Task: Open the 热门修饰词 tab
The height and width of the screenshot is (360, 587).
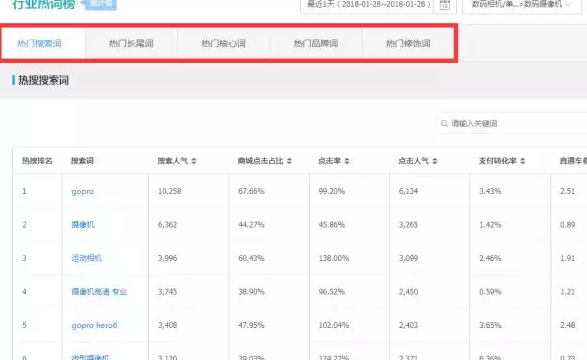Action: point(408,43)
